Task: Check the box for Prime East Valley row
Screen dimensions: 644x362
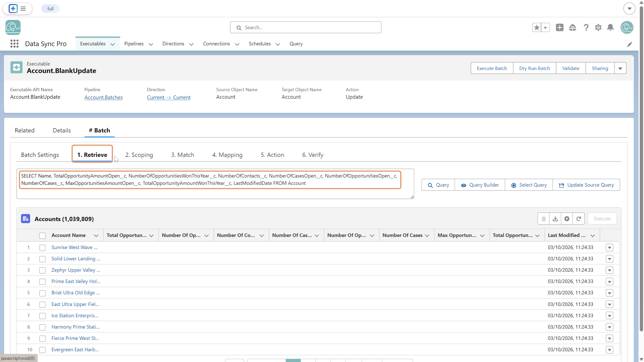Action: pos(42,282)
